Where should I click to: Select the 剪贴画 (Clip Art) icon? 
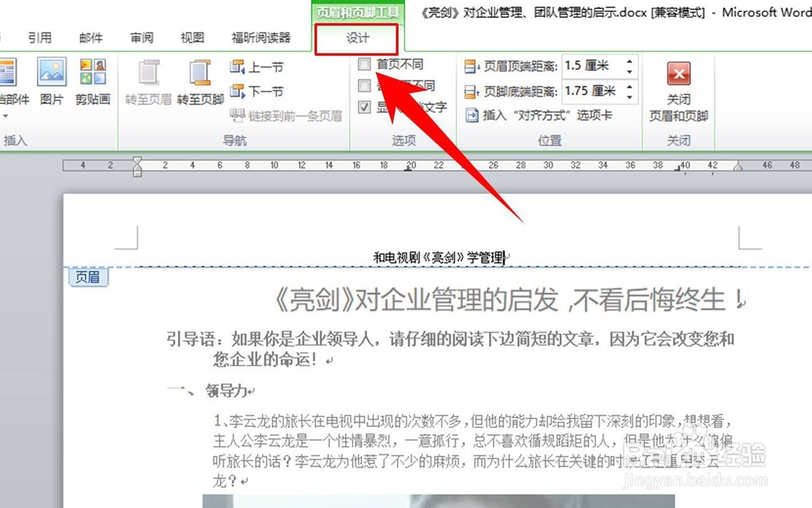click(x=92, y=74)
